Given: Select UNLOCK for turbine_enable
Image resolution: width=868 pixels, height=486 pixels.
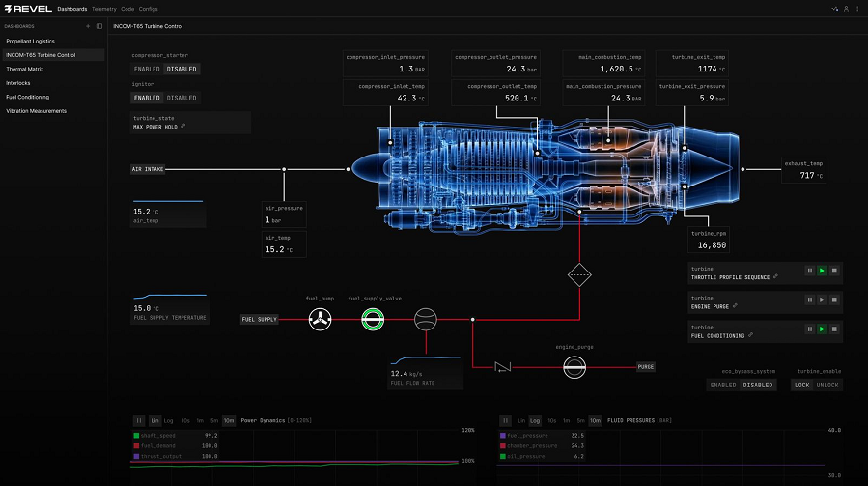Looking at the screenshot, I should pyautogui.click(x=828, y=385).
